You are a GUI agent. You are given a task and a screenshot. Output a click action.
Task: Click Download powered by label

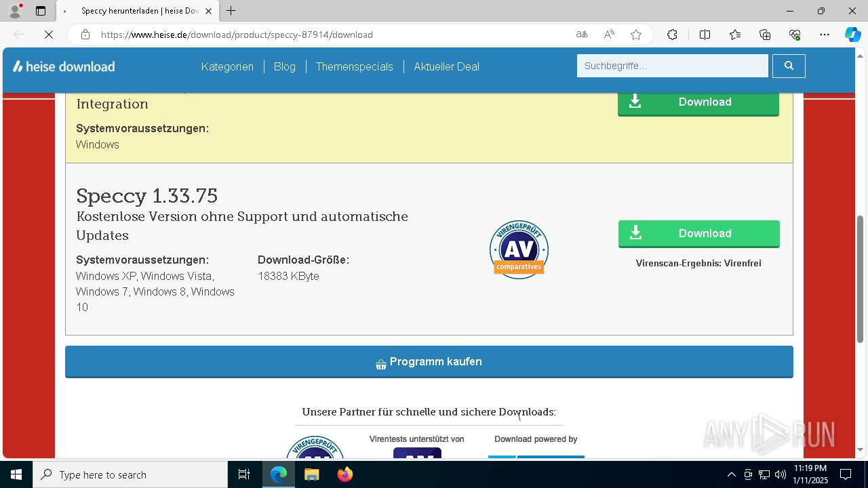point(536,439)
